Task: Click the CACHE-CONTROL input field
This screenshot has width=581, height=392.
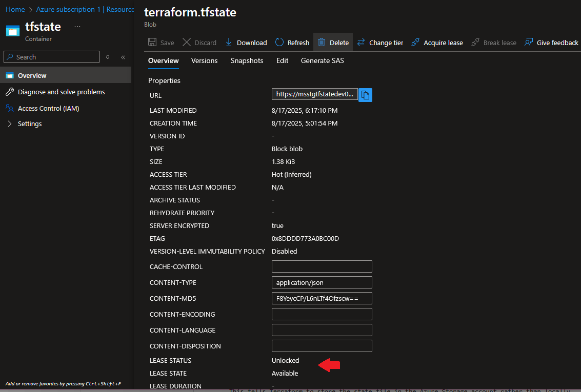Action: pyautogui.click(x=322, y=266)
